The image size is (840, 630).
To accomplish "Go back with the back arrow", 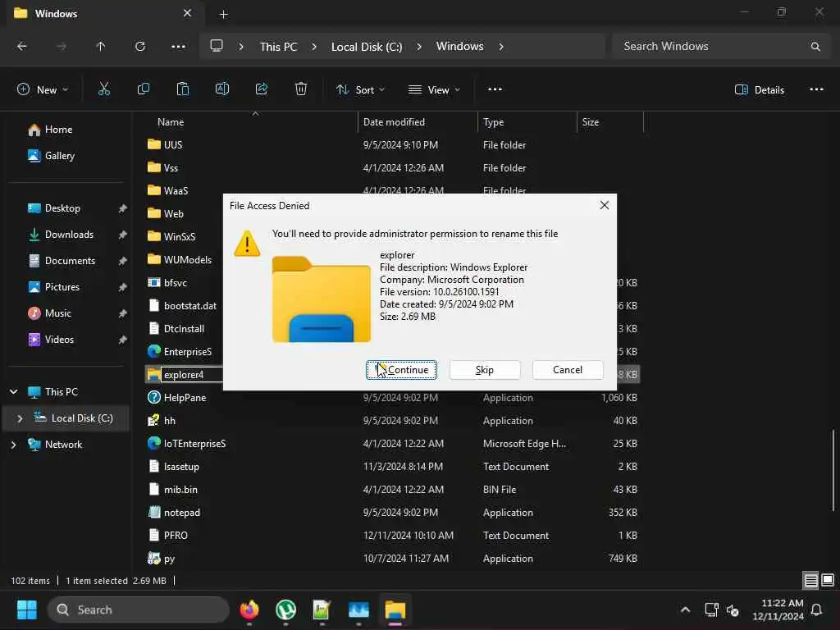I will (x=22, y=47).
